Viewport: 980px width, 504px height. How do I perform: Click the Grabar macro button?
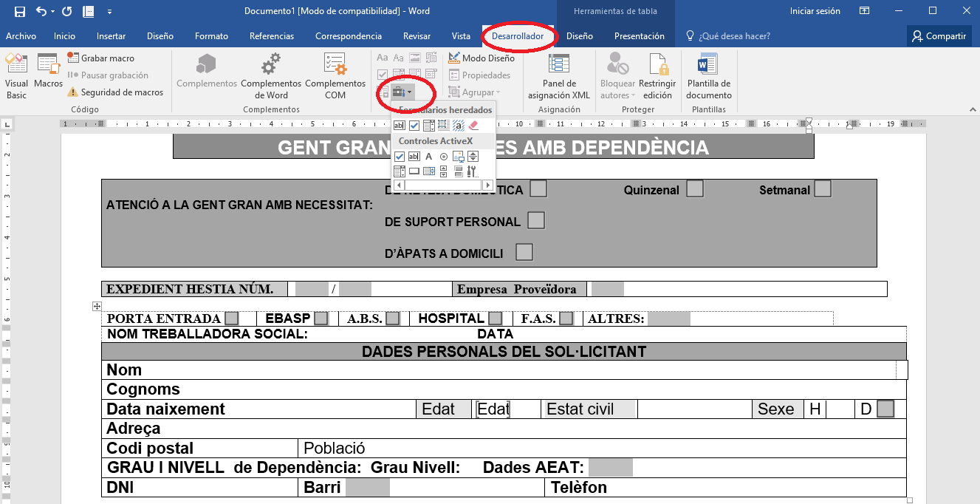pos(101,58)
